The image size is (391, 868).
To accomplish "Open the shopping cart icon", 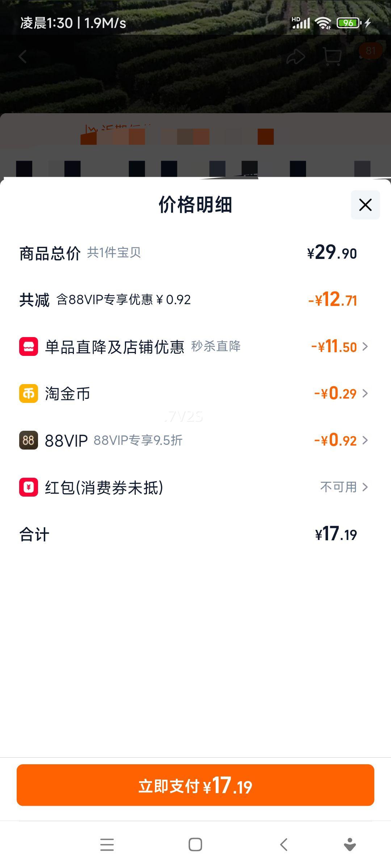I will click(x=332, y=57).
